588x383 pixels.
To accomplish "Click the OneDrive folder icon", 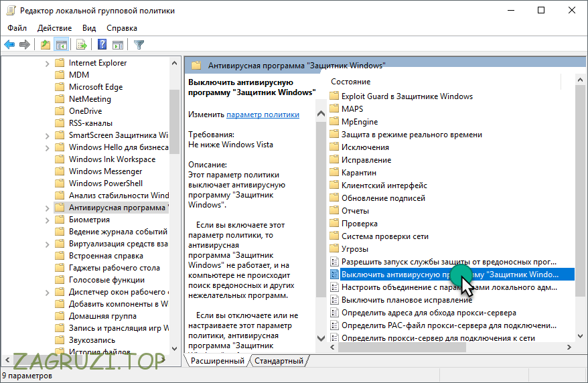I will click(60, 111).
